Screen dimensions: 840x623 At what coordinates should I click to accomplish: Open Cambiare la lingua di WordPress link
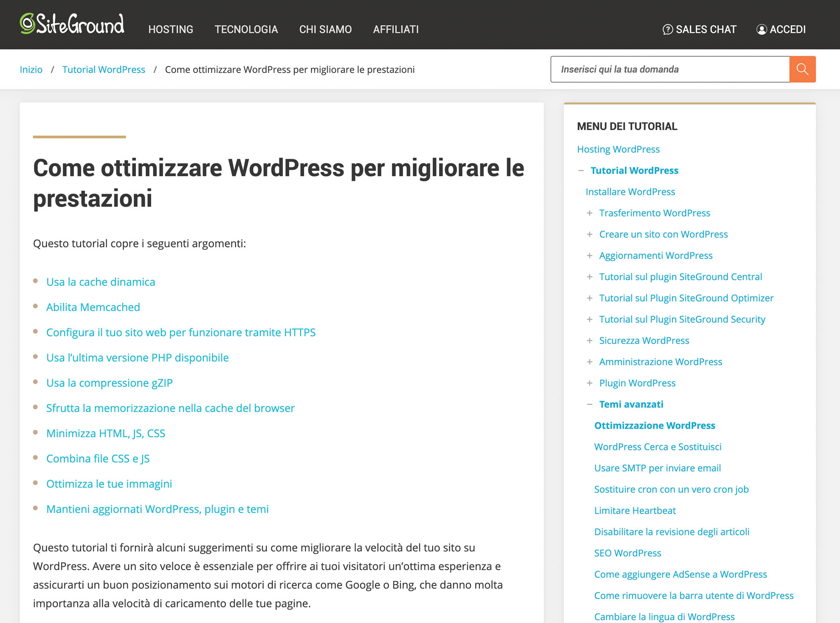tap(664, 617)
